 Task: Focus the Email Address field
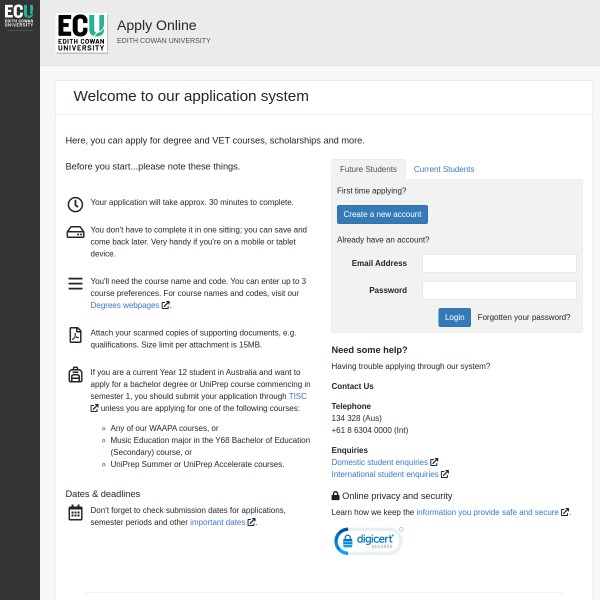coord(499,263)
